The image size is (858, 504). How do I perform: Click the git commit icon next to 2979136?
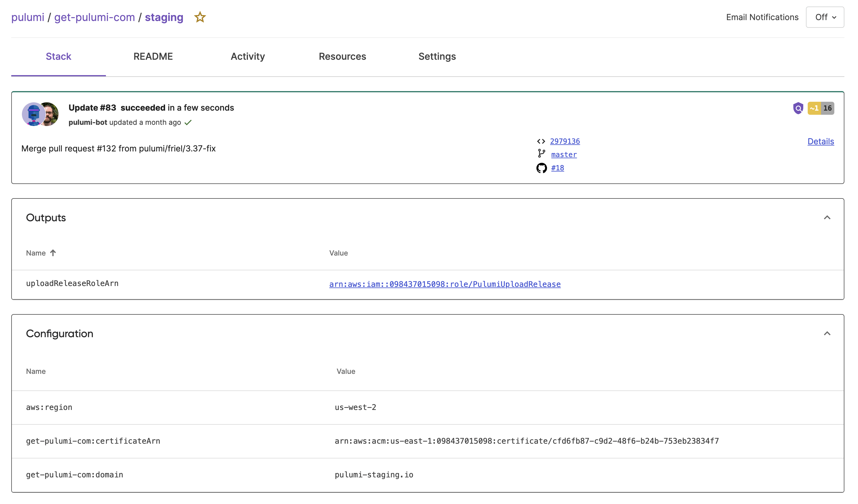[x=541, y=141]
